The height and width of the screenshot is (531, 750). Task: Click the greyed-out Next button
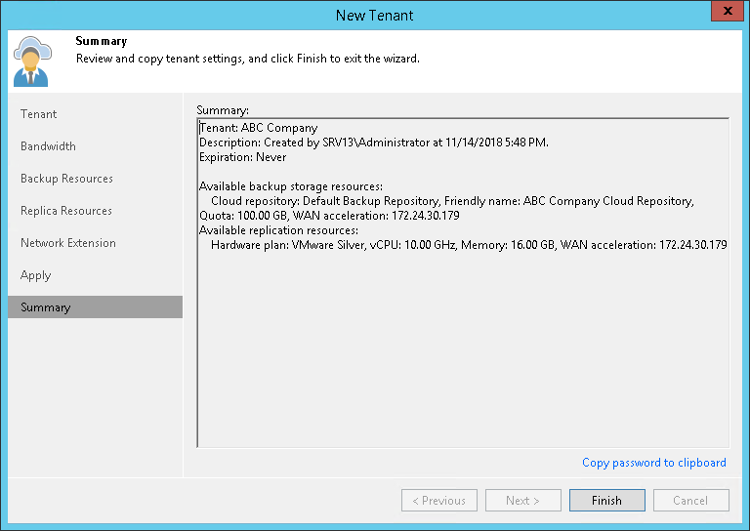pos(523,500)
